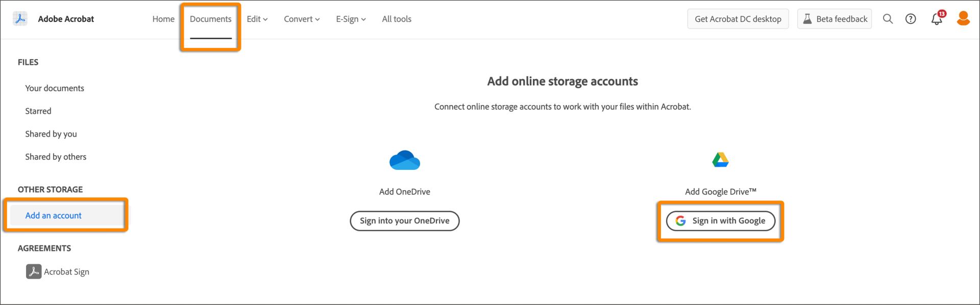Screen dimensions: 980x305
Task: Open the notifications bell icon
Action: point(937,19)
